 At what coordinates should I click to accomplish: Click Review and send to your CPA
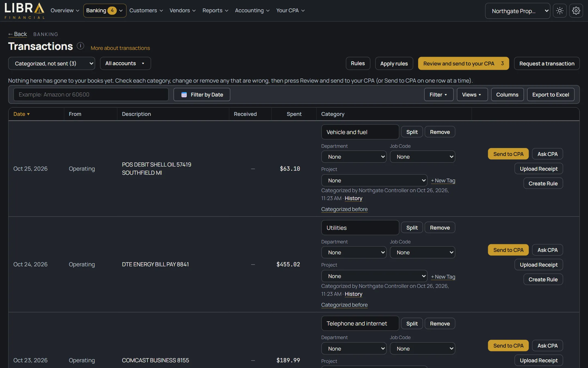pos(463,64)
